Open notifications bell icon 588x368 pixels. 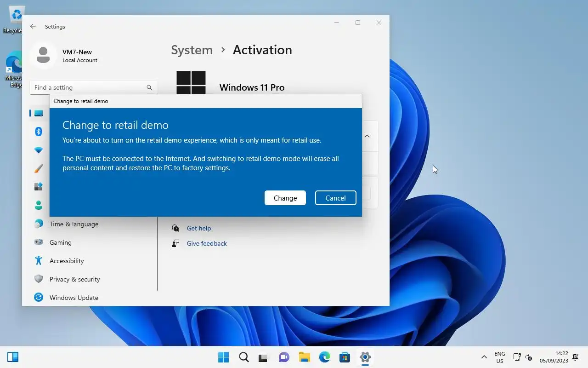[576, 357]
